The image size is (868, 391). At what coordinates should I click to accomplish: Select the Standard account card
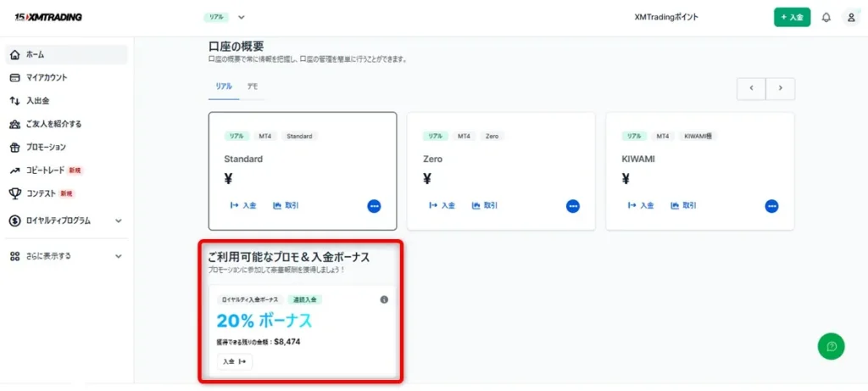coord(303,171)
